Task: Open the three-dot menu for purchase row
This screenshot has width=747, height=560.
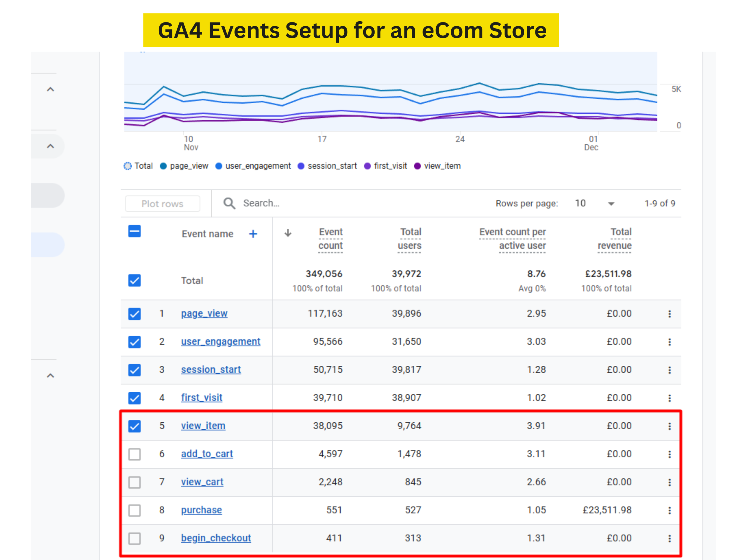Action: click(669, 510)
